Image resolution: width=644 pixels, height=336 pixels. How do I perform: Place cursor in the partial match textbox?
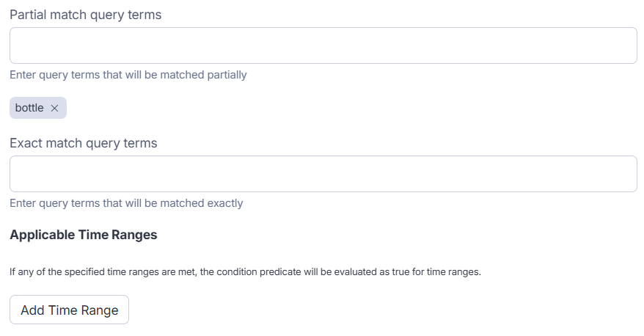(x=323, y=45)
